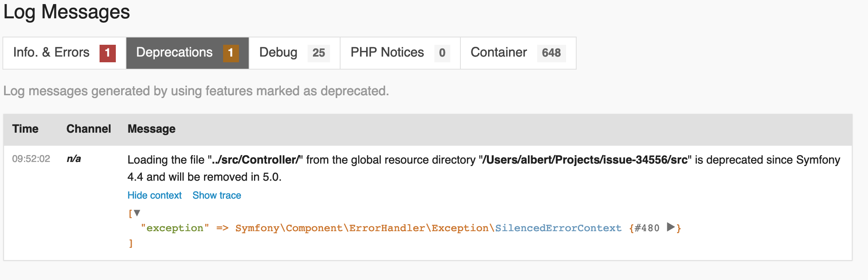Click the SilencedErrorContext class name
The height and width of the screenshot is (280, 868).
point(558,228)
